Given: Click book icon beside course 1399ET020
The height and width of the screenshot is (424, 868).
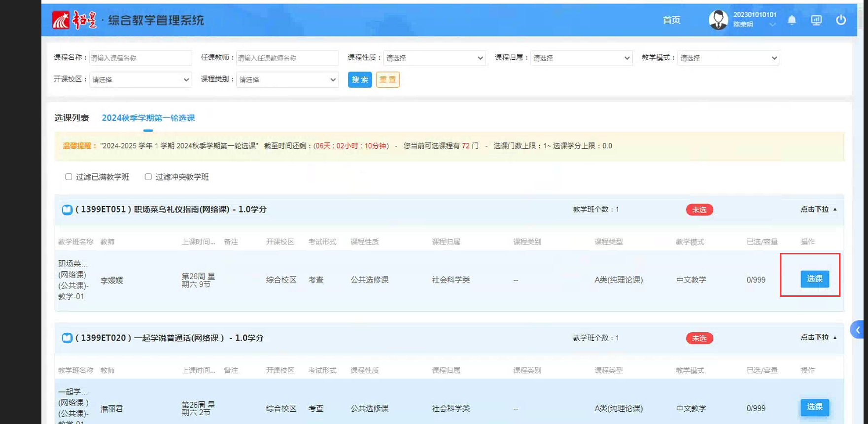Looking at the screenshot, I should [x=67, y=338].
